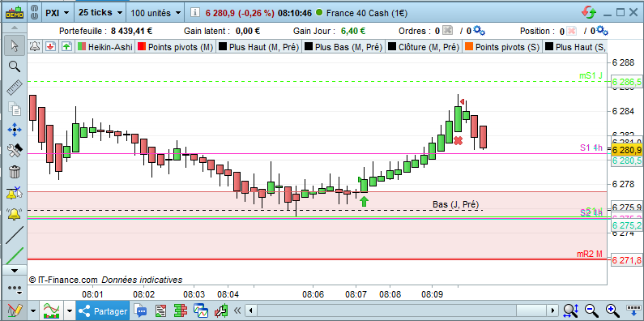This screenshot has width=644, height=321.
Task: Open the hammer and wrench settings tool
Action: 15,151
